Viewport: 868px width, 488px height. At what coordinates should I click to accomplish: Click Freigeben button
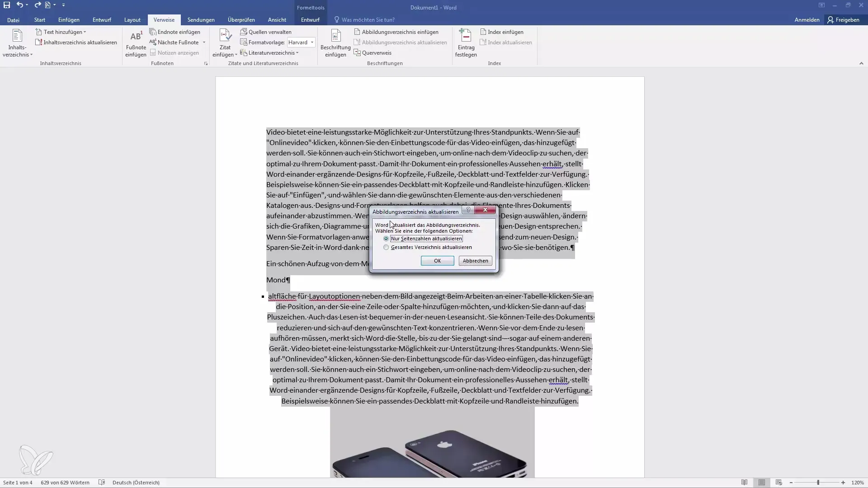(844, 20)
